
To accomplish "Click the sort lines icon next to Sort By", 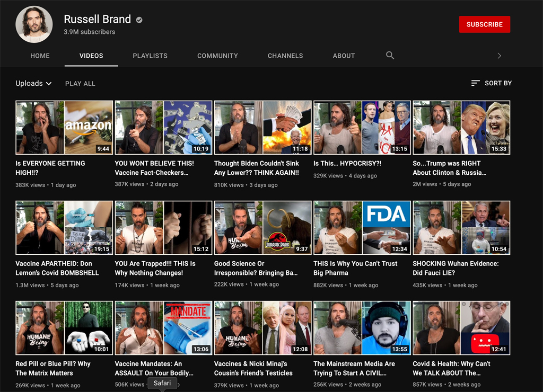I will click(476, 83).
